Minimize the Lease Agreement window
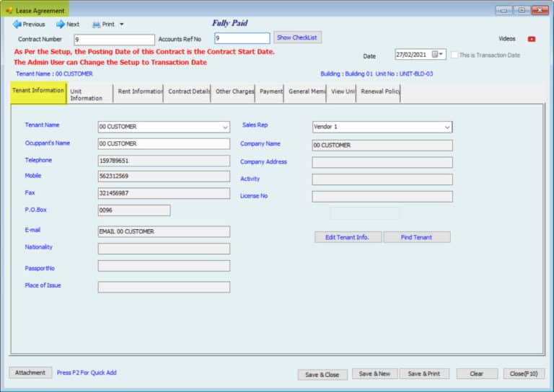This screenshot has height=392, width=554. pos(504,10)
